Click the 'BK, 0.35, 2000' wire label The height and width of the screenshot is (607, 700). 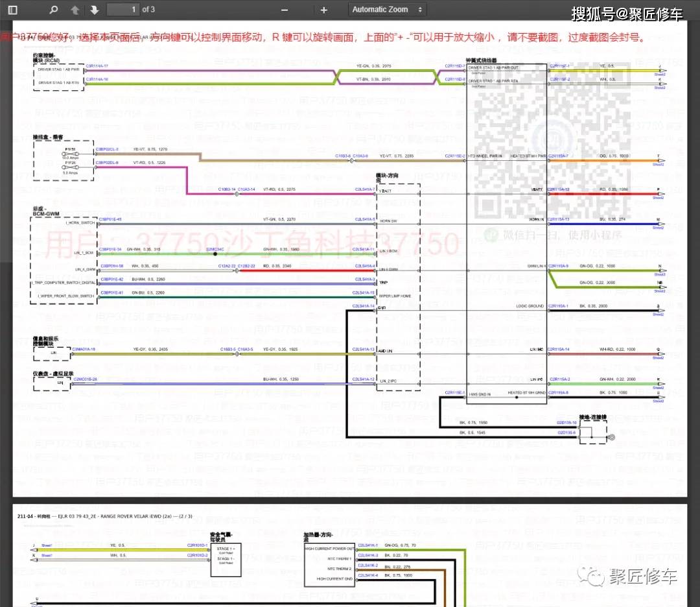click(594, 306)
